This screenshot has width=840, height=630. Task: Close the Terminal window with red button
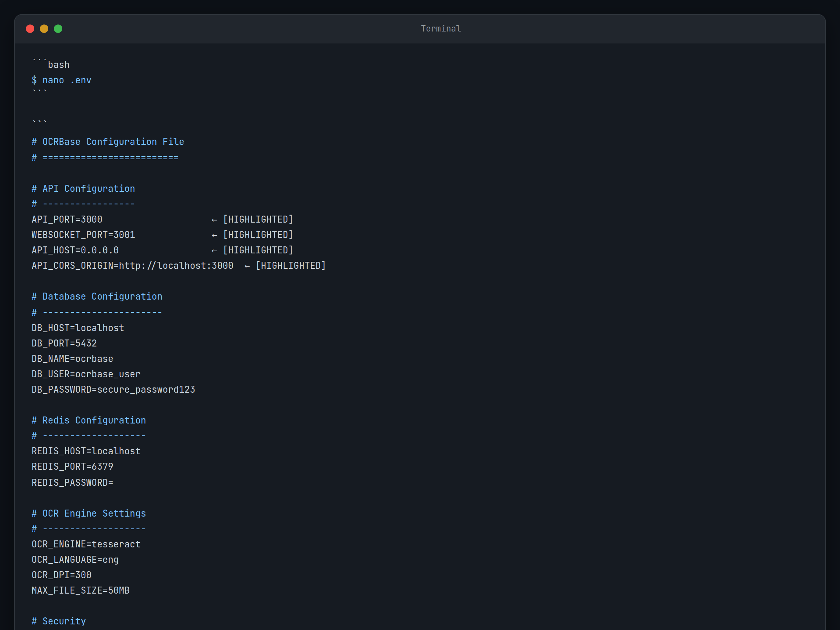[30, 28]
